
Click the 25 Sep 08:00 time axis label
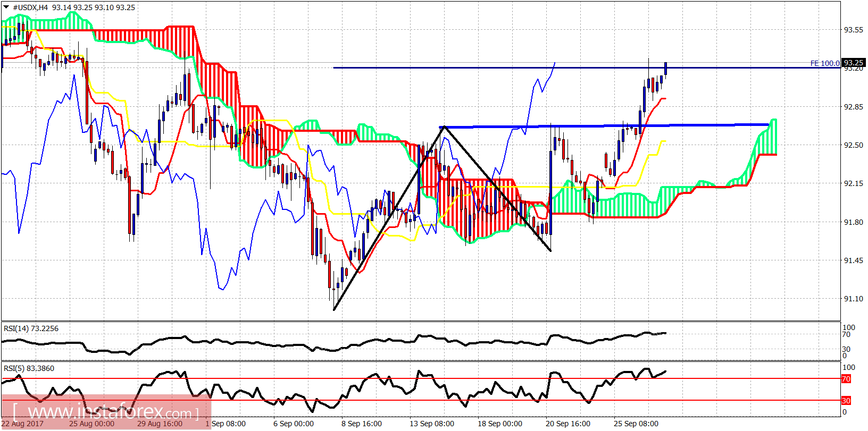[636, 424]
